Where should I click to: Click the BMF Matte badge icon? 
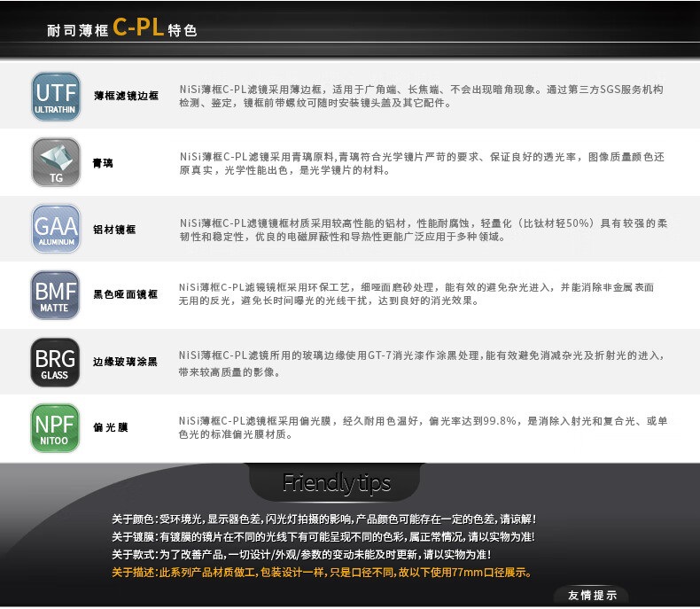click(55, 295)
